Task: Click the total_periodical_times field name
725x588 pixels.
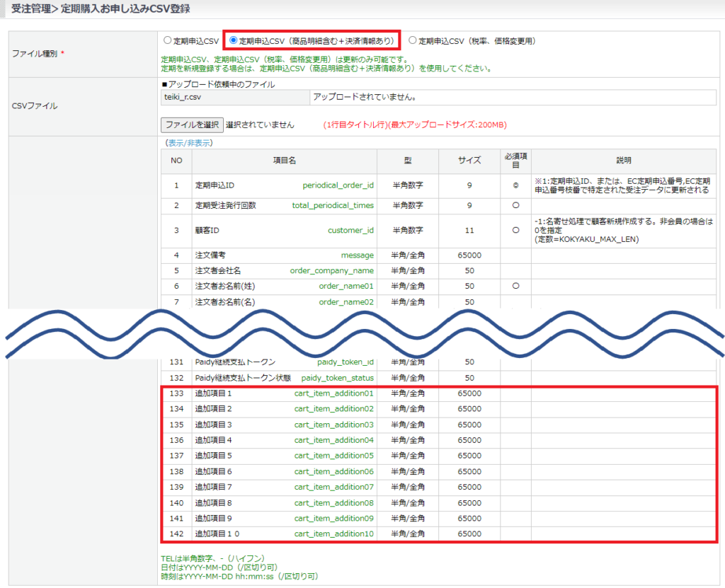Action: pyautogui.click(x=333, y=205)
